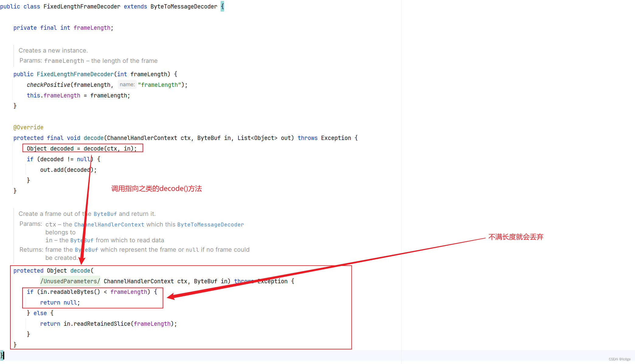The height and width of the screenshot is (364, 635).
Task: Click the 'Object decoded = decode(ctx, in);' line
Action: pos(81,148)
